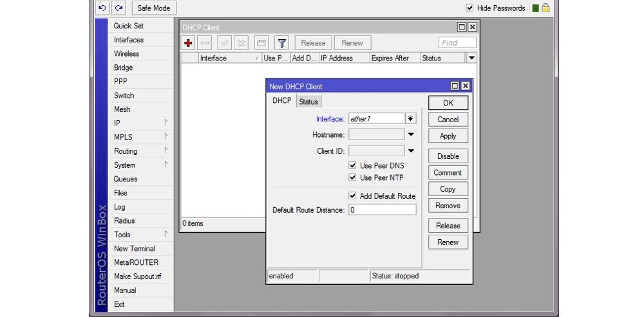Click the minus remove toolbar icon
Viewport: 644px width, 317px height.
pyautogui.click(x=205, y=43)
